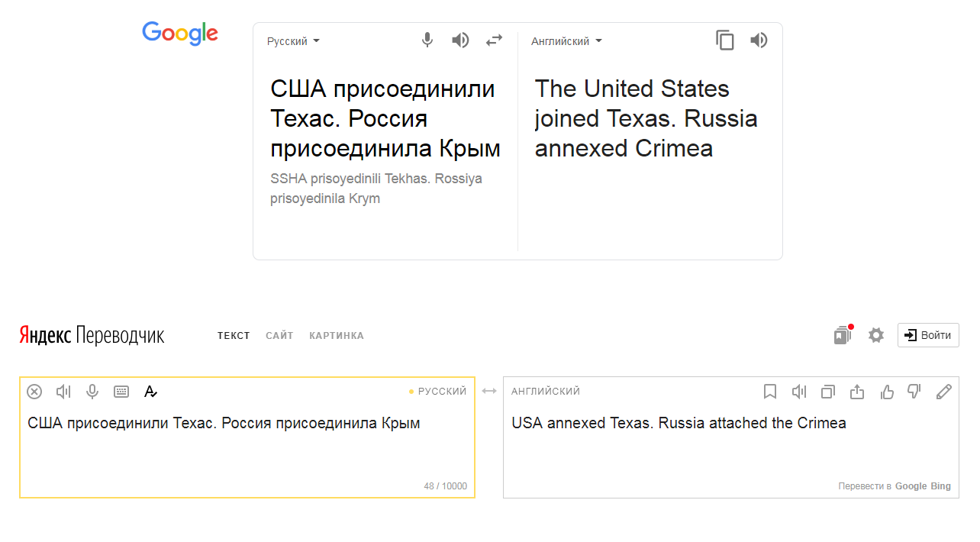Rate Yandex translation with thumbs up
980x542 pixels.
pos(887,392)
